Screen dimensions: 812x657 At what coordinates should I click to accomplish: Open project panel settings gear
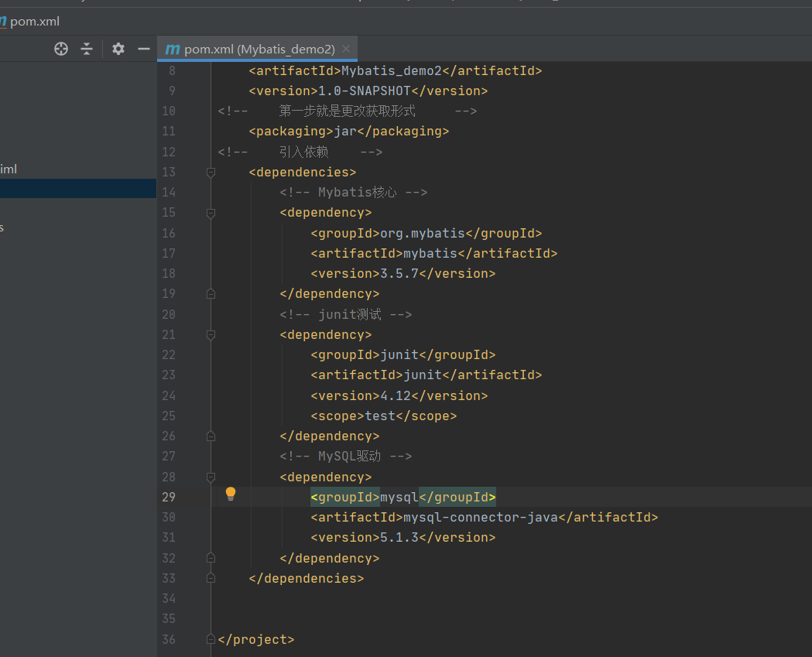pos(118,49)
